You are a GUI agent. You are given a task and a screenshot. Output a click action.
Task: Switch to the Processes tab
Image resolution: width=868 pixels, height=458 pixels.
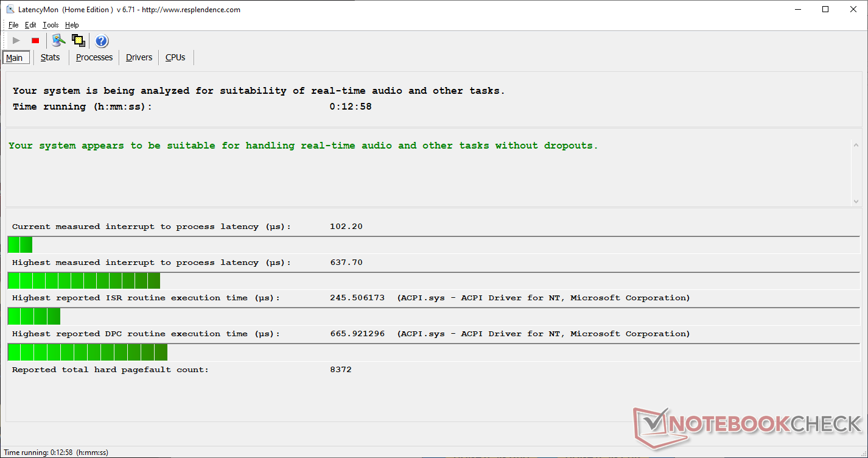[x=94, y=57]
